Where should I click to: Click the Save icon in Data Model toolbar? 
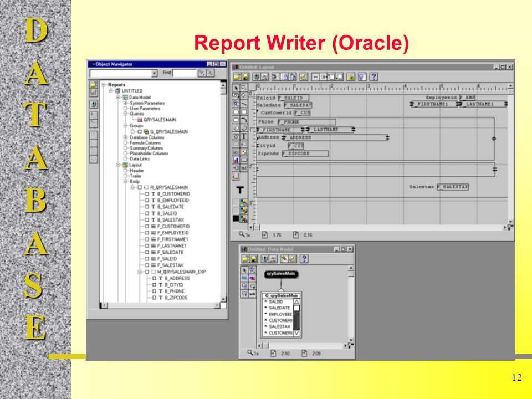[254, 259]
